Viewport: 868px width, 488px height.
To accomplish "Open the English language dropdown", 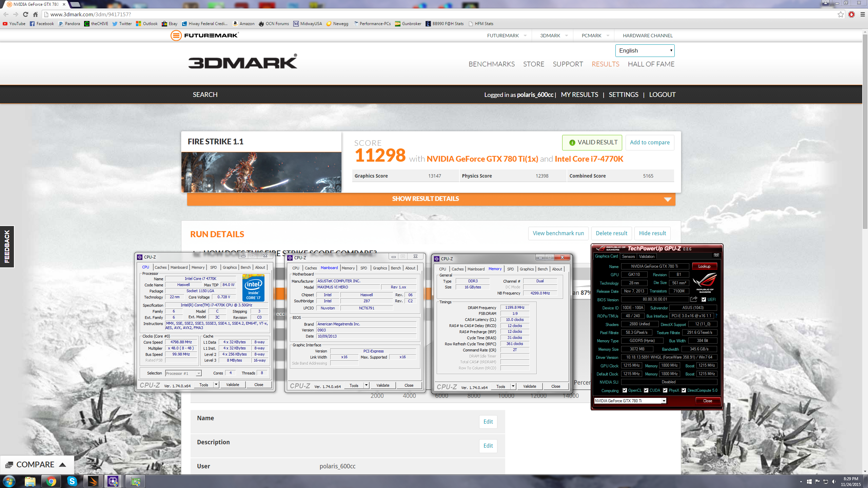I will point(645,50).
